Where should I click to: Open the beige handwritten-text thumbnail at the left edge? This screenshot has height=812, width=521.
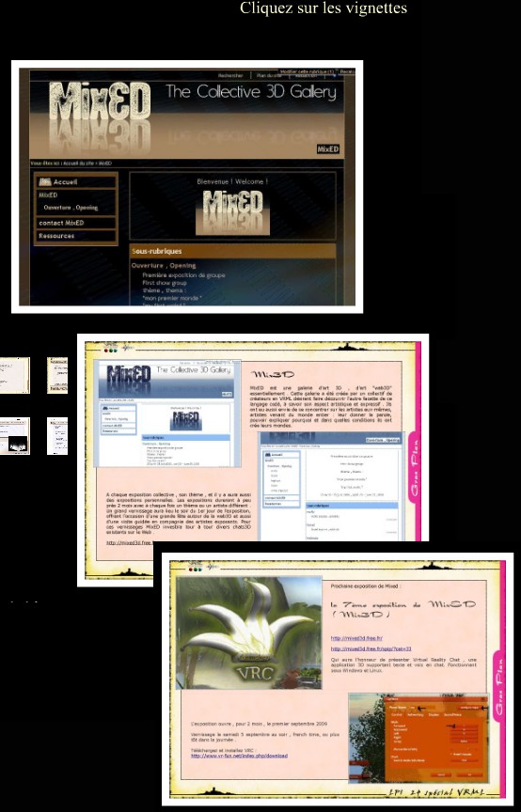pos(14,375)
